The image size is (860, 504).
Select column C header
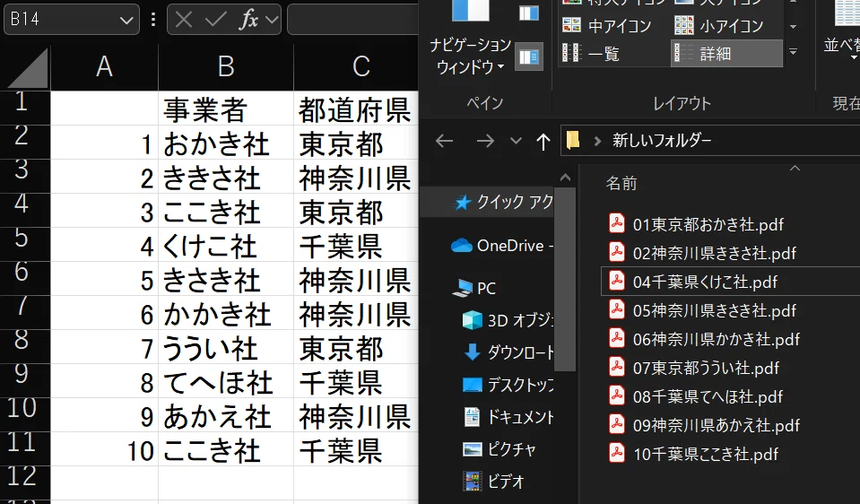coord(356,67)
